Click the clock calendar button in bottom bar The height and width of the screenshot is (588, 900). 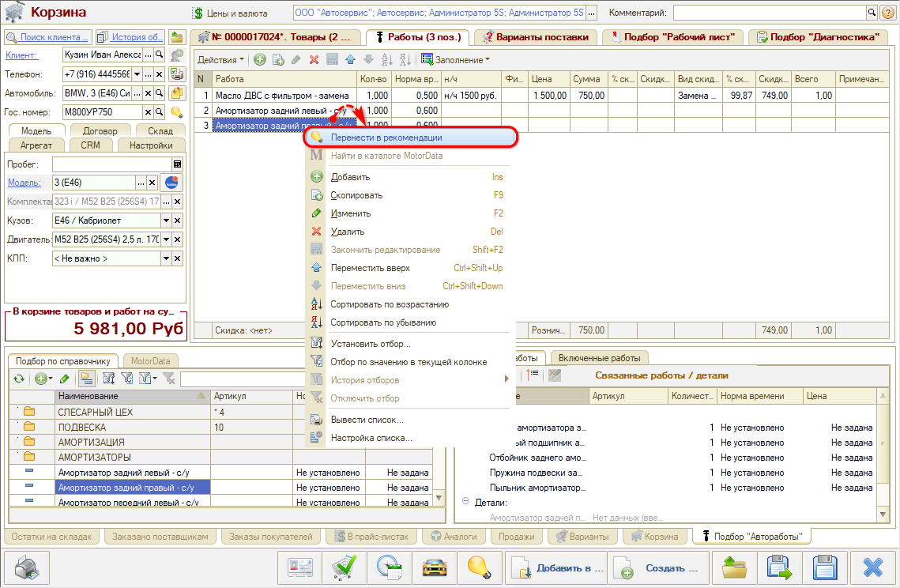pyautogui.click(x=389, y=568)
